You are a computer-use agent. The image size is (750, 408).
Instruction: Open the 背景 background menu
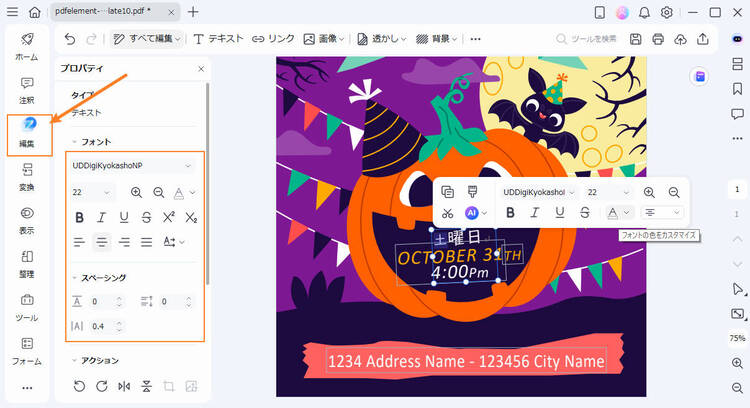(x=436, y=39)
